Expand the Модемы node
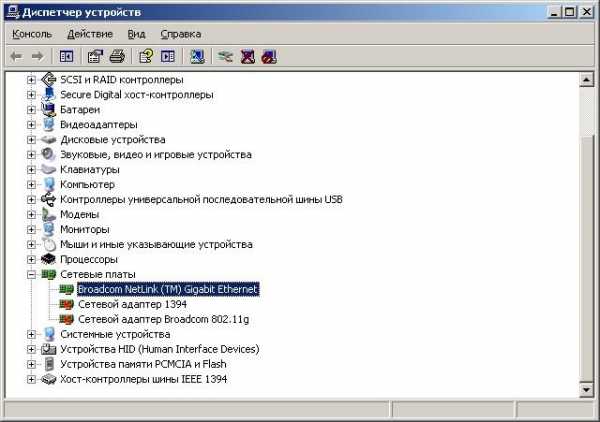 coord(31,214)
